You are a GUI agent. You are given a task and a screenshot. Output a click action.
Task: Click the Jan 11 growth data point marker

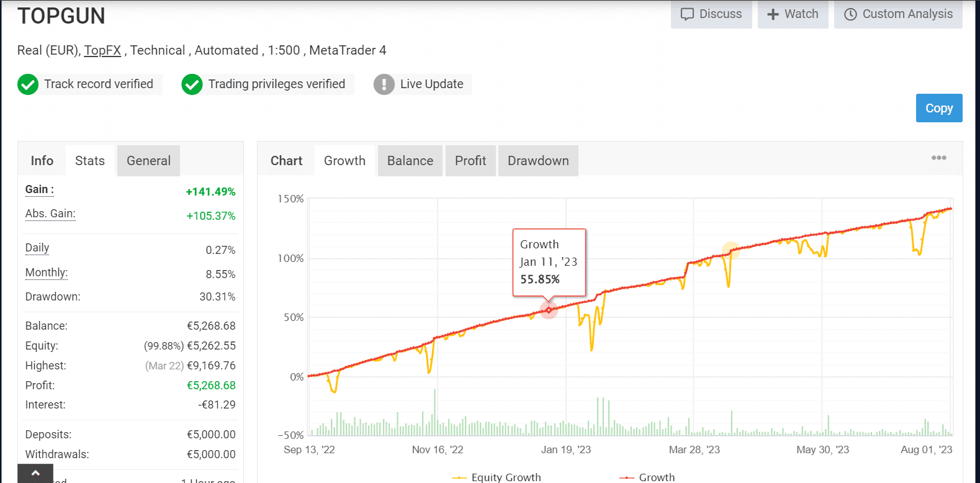549,310
